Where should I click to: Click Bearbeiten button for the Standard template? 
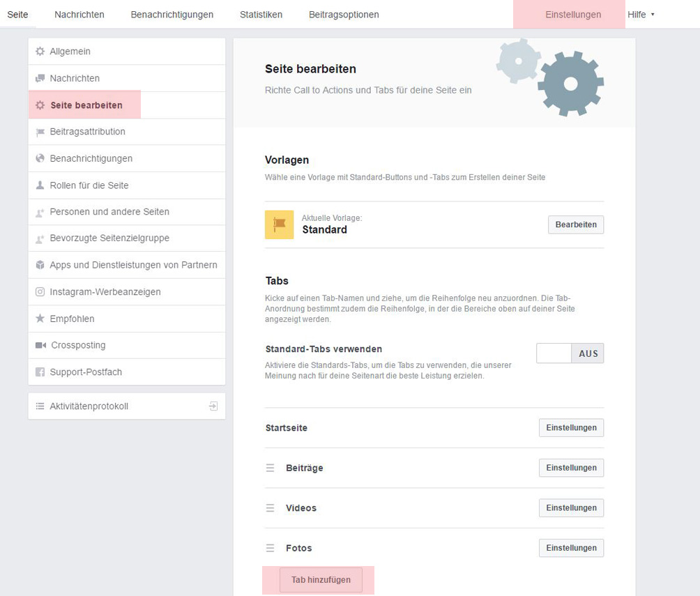575,224
